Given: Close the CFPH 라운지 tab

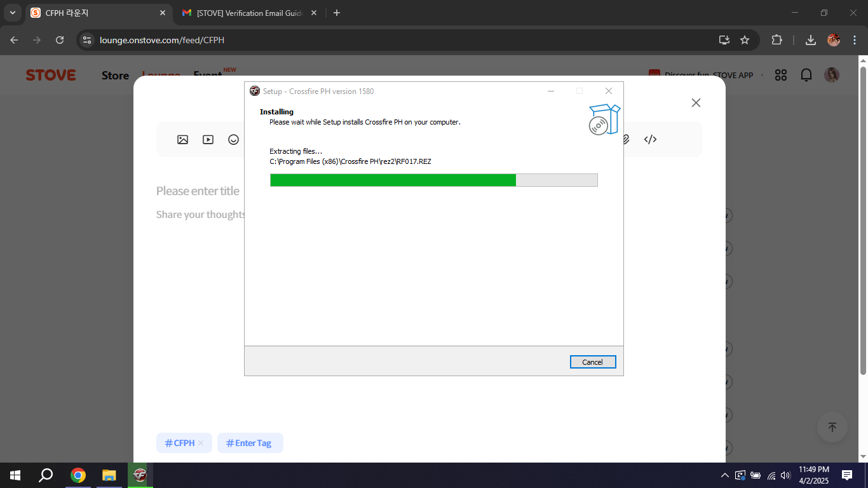Looking at the screenshot, I should click(x=162, y=13).
